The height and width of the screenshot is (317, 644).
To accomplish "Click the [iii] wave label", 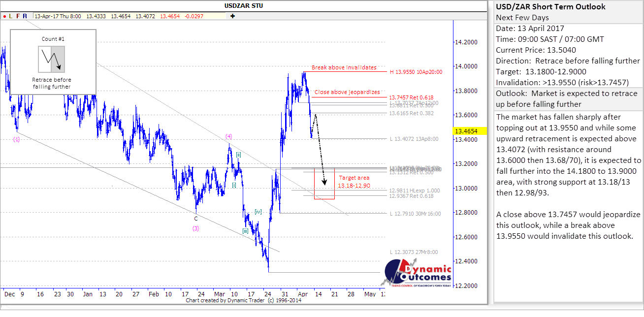I will click(x=245, y=231).
